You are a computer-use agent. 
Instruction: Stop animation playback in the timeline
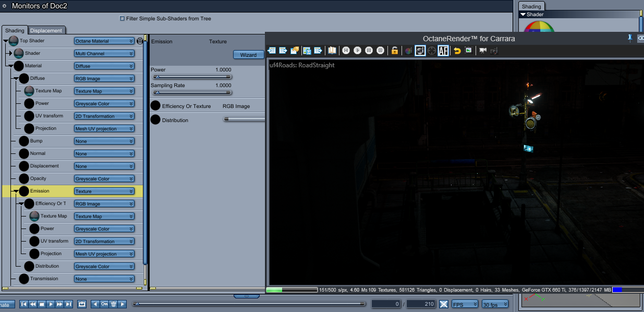pyautogui.click(x=42, y=304)
